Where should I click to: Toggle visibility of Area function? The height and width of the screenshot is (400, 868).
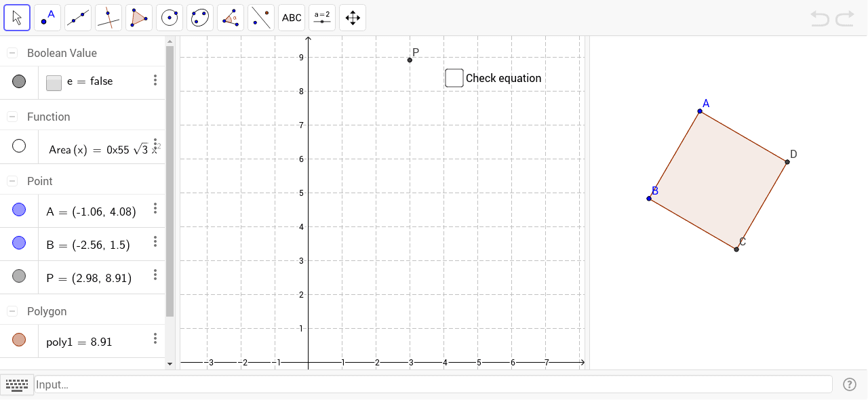click(19, 146)
